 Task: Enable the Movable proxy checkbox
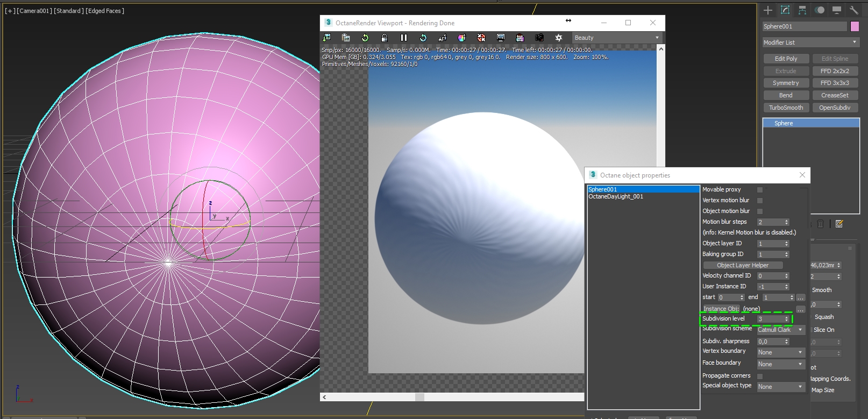[x=760, y=190]
